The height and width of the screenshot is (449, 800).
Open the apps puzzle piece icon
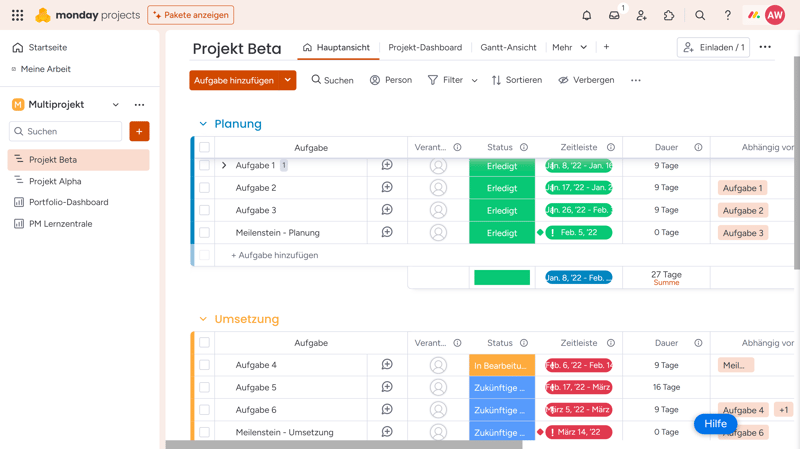(x=669, y=15)
